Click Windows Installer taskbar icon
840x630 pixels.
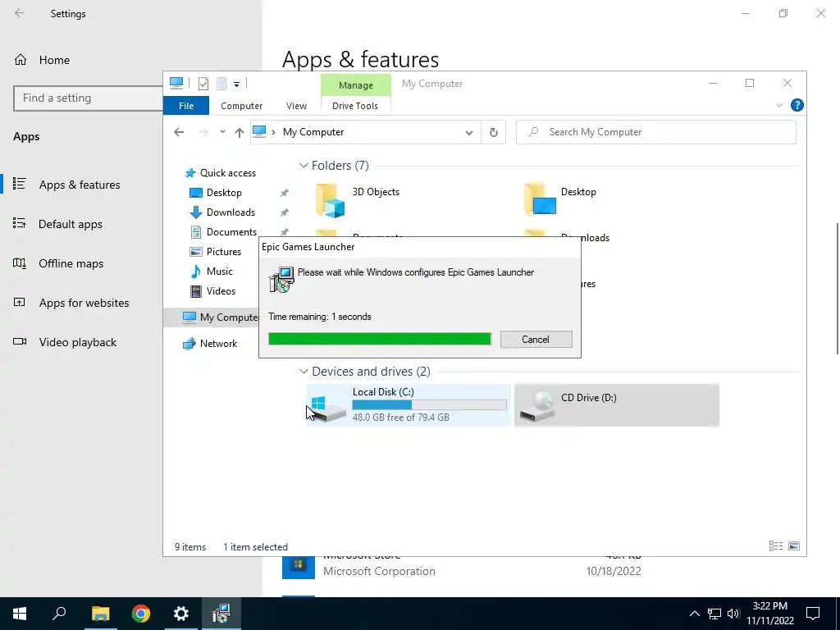click(221, 614)
